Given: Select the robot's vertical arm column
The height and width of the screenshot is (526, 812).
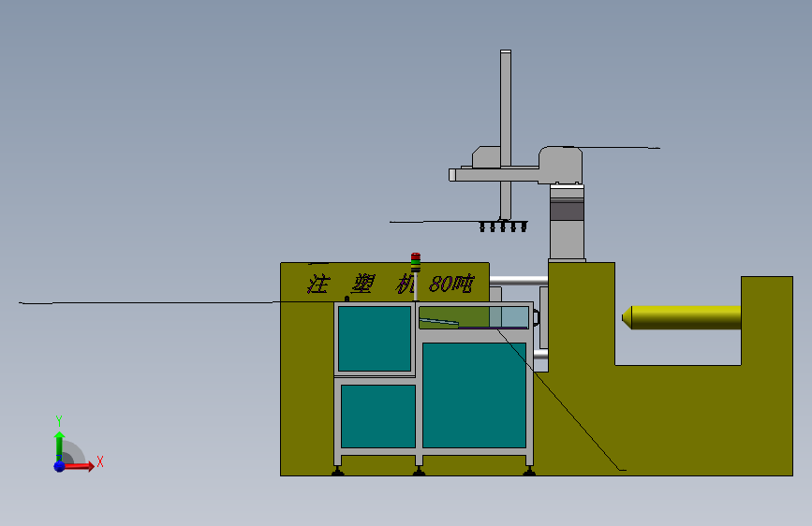Looking at the screenshot, I should point(506,134).
